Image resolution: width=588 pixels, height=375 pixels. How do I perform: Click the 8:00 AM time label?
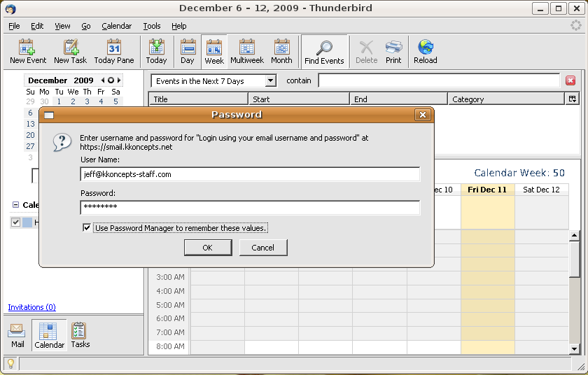click(x=170, y=346)
